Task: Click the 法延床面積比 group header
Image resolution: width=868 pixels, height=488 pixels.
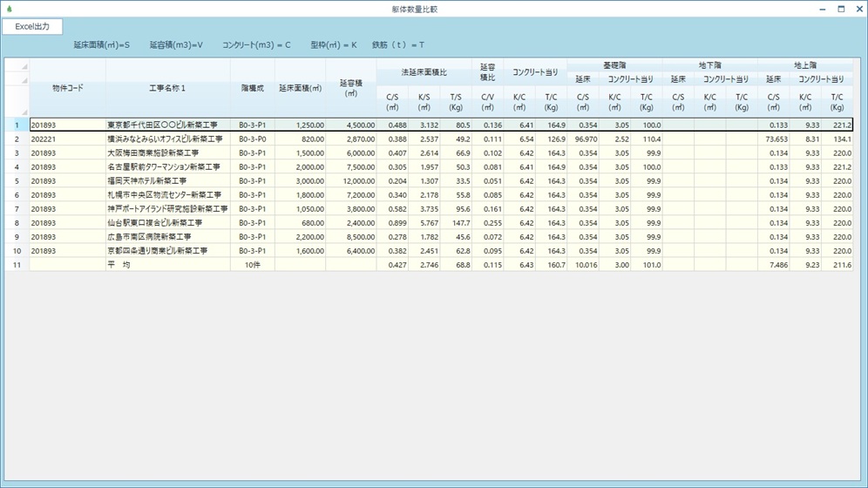Action: tap(424, 72)
